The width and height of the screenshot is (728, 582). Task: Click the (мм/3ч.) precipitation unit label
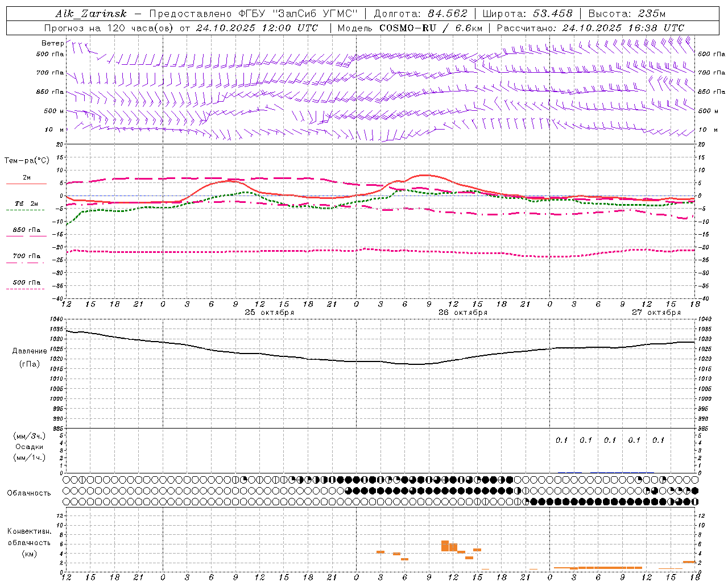(29, 436)
